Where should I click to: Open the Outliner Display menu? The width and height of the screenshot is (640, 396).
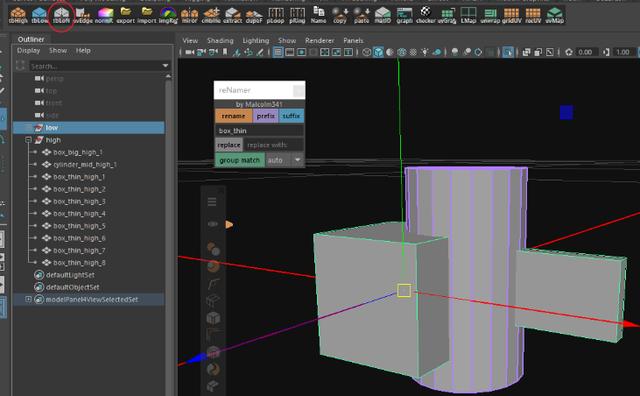tap(29, 51)
